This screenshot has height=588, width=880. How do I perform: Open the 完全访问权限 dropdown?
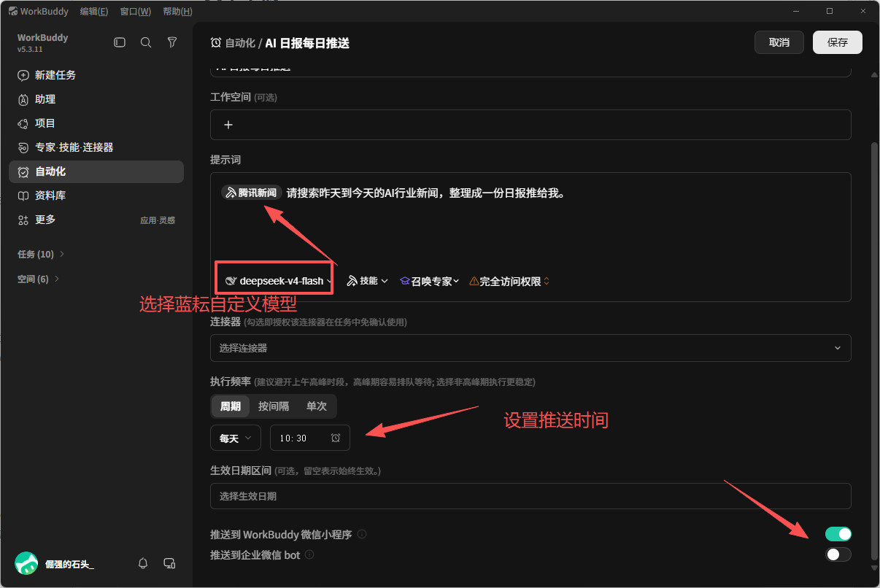(509, 281)
